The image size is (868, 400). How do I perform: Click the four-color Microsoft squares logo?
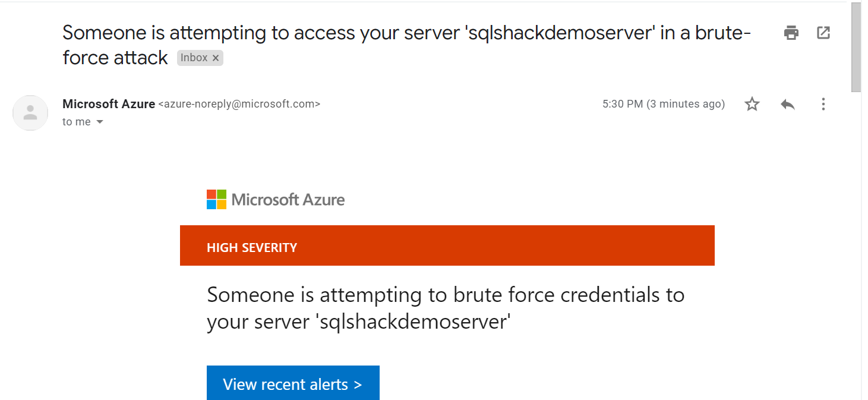tap(216, 200)
